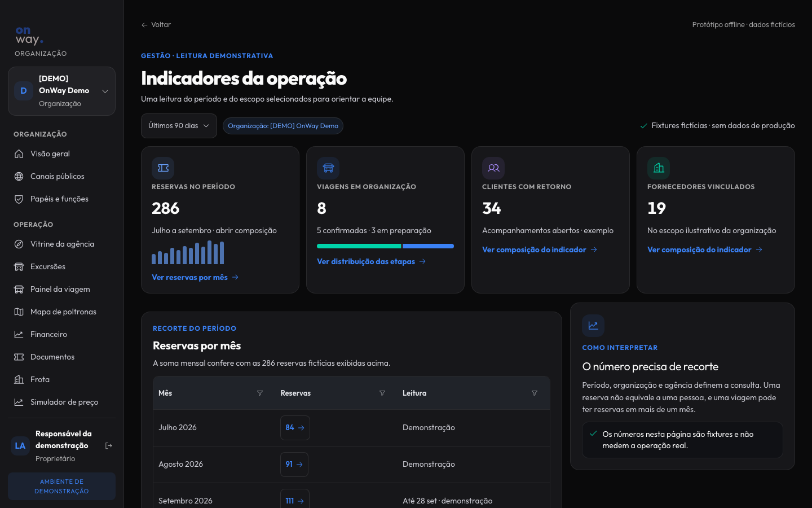Open Mapa de poltronas
This screenshot has height=508, width=812.
click(x=61, y=312)
